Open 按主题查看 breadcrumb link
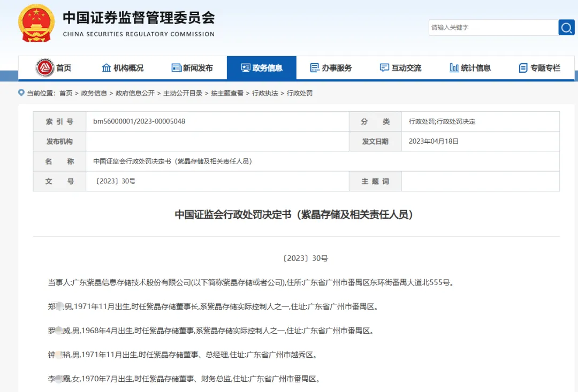Viewport: 578px width, 392px height. click(227, 93)
